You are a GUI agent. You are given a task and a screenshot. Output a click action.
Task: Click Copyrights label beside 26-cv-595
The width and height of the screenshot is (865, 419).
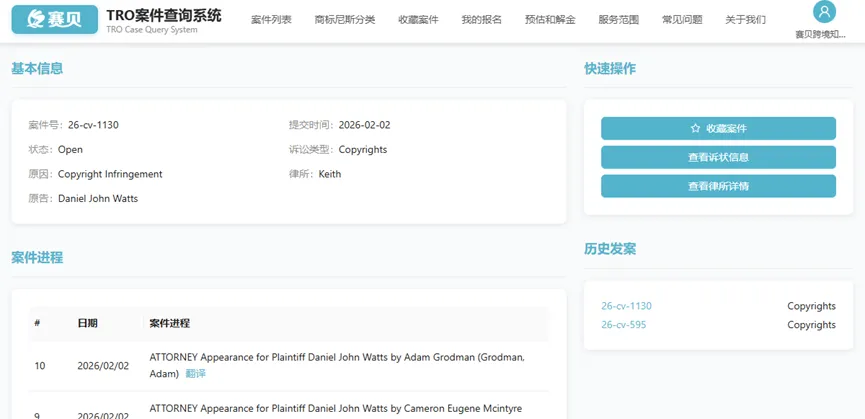click(811, 325)
